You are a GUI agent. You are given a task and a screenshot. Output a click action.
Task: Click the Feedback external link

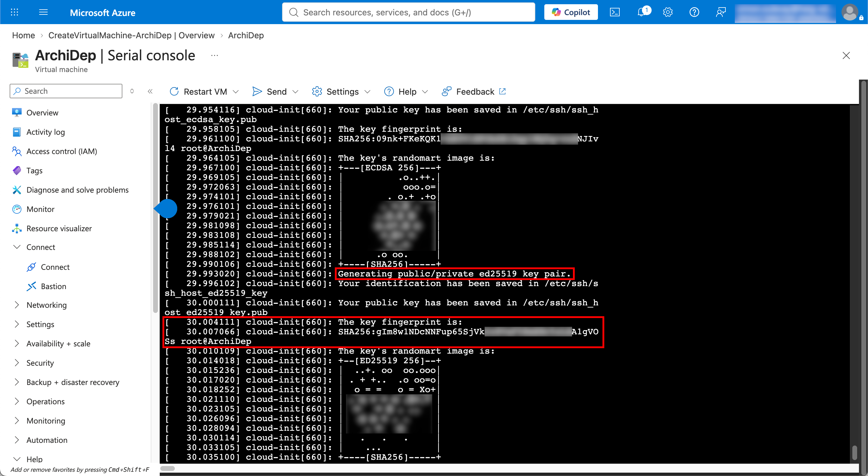point(473,92)
